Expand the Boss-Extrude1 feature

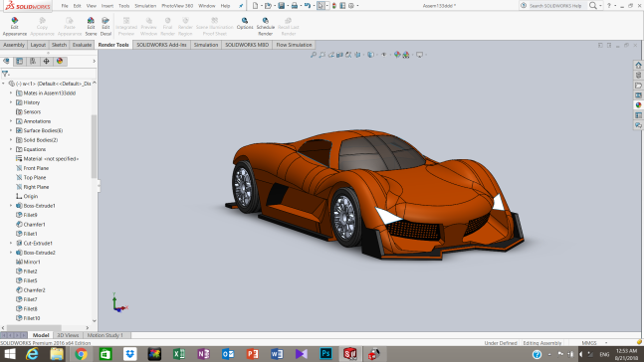[x=11, y=206]
